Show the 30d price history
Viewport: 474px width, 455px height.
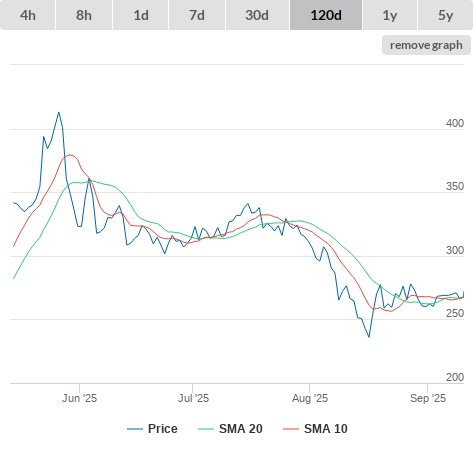(x=257, y=15)
